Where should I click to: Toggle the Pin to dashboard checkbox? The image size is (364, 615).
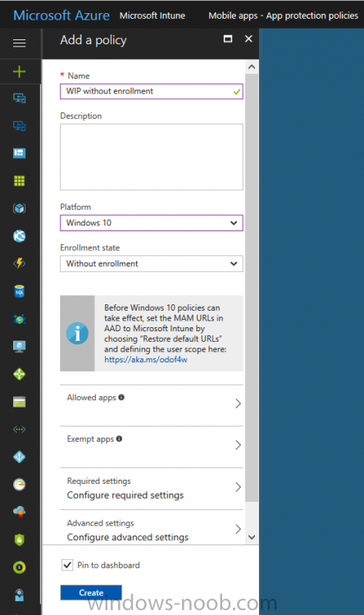[x=67, y=565]
